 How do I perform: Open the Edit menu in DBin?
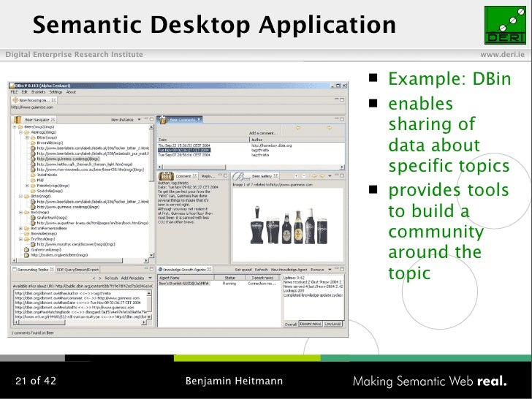tap(24, 92)
